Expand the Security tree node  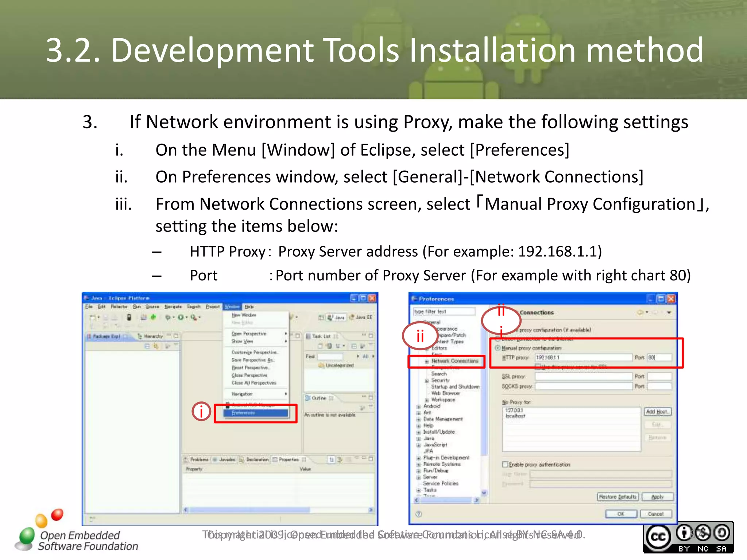pyautogui.click(x=426, y=381)
